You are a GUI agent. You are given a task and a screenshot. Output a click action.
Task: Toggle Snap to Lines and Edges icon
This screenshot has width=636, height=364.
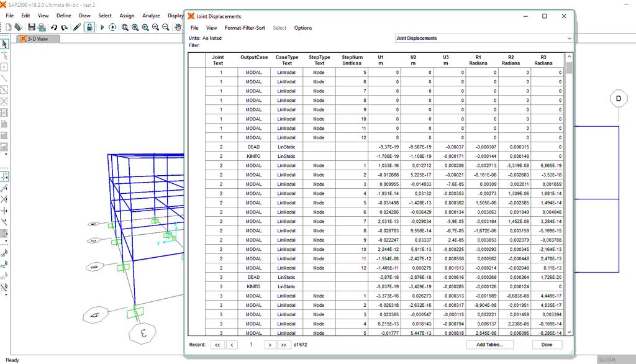click(x=4, y=222)
